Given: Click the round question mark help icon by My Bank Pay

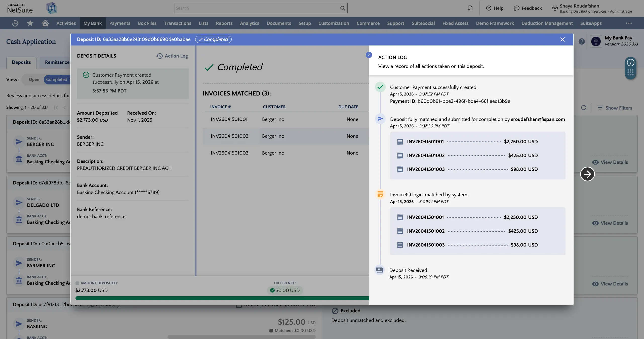Looking at the screenshot, I should point(582,41).
